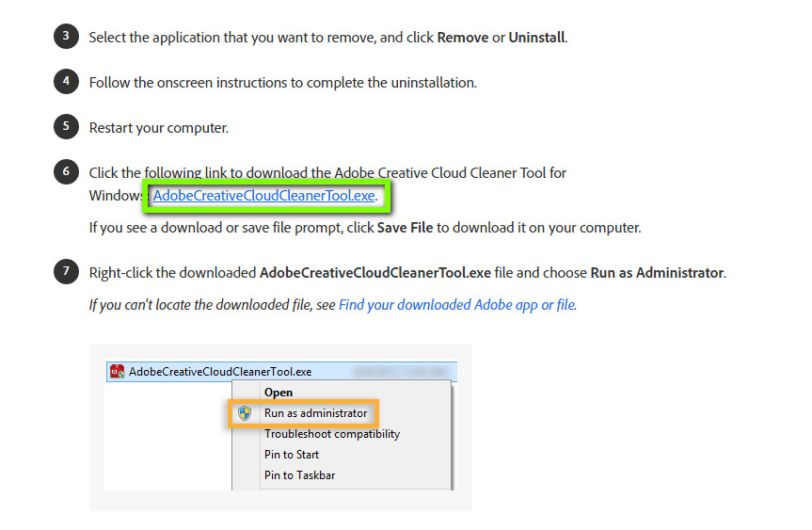Select AdobeCreativeCloudCleanerTool.exe file row in screenshot

coord(281,372)
